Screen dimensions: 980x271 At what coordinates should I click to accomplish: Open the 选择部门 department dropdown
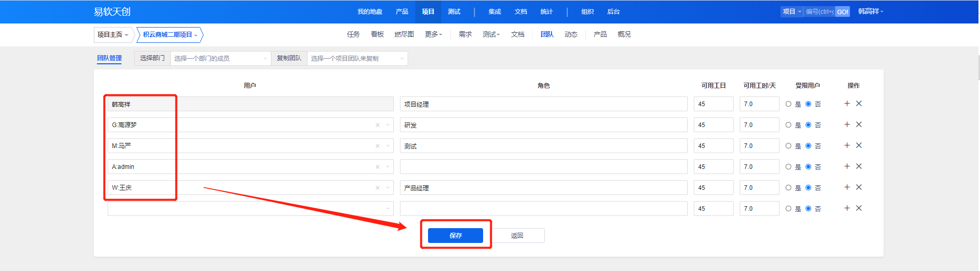coord(220,59)
